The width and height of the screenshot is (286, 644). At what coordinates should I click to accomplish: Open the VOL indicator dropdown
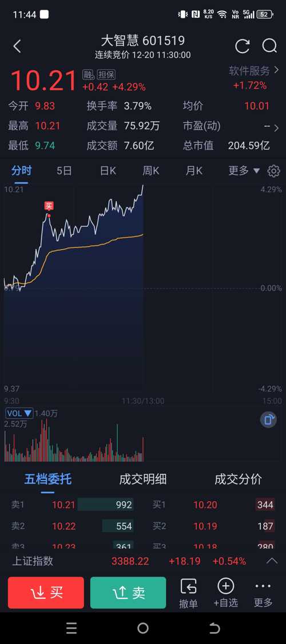tap(19, 413)
